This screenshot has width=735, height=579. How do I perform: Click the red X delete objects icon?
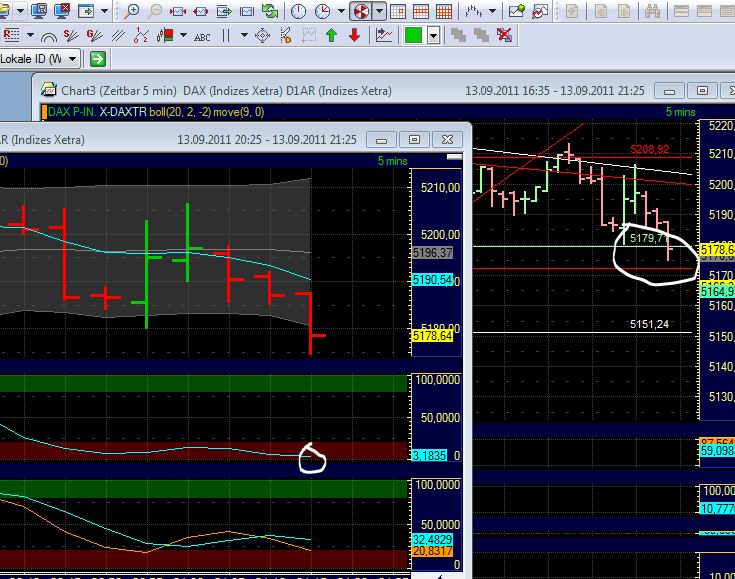point(504,35)
